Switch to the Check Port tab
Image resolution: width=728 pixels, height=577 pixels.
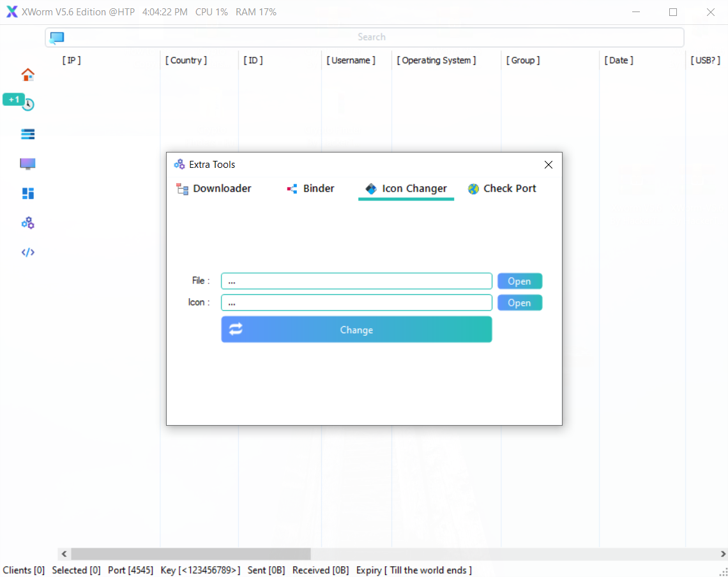(x=502, y=188)
